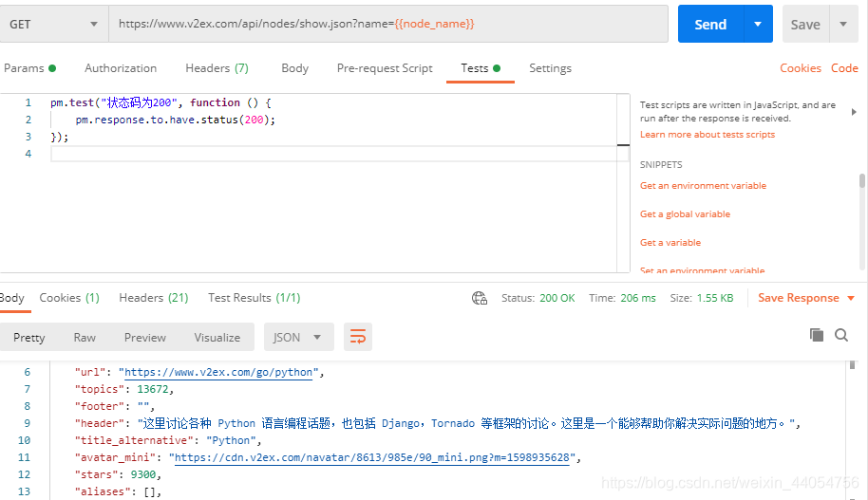Viewport: 868px width, 500px height.
Task: Open the Cookies link at top right
Action: (801, 68)
